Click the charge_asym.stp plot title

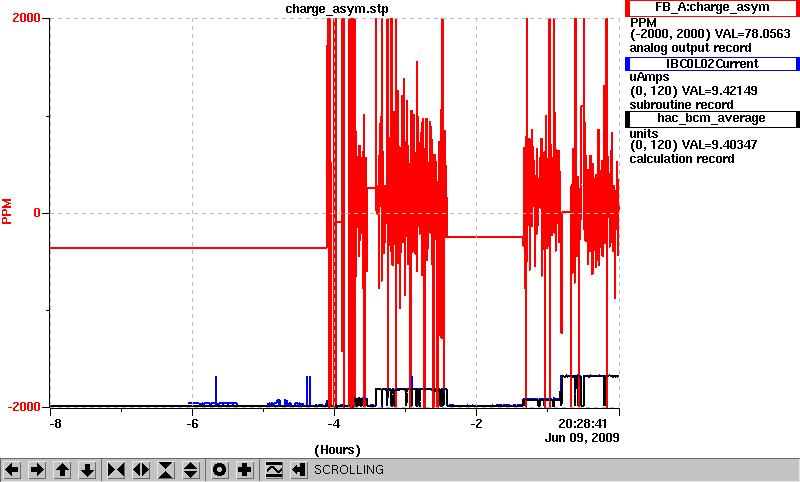pyautogui.click(x=337, y=9)
